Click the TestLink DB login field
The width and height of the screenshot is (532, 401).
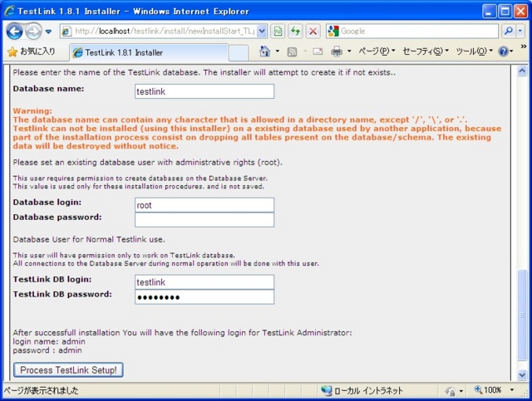pos(204,282)
